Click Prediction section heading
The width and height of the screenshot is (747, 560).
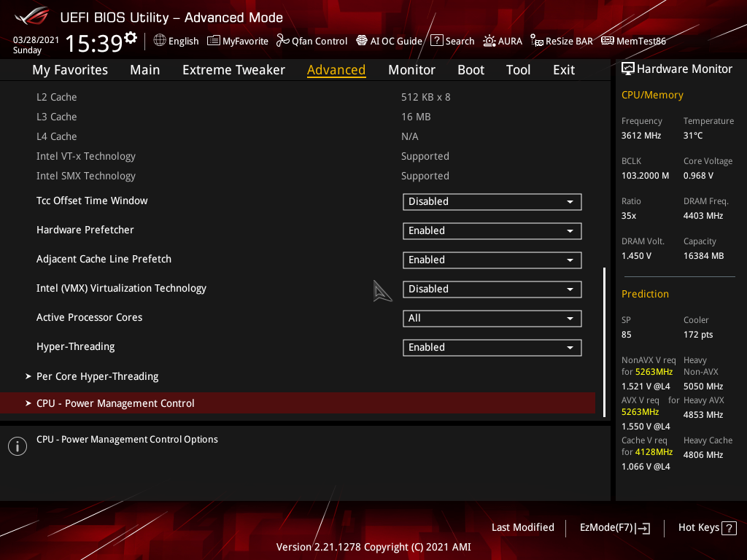point(645,294)
